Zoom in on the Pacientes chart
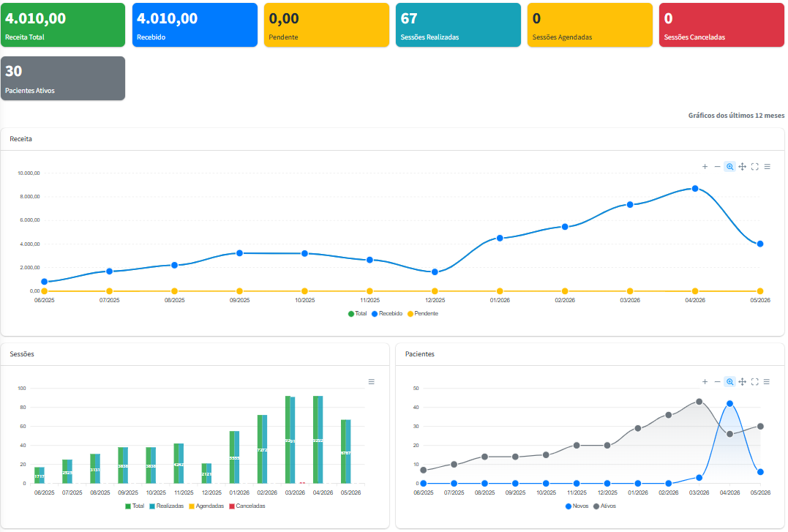Viewport: 788px width, 532px height. (x=705, y=382)
